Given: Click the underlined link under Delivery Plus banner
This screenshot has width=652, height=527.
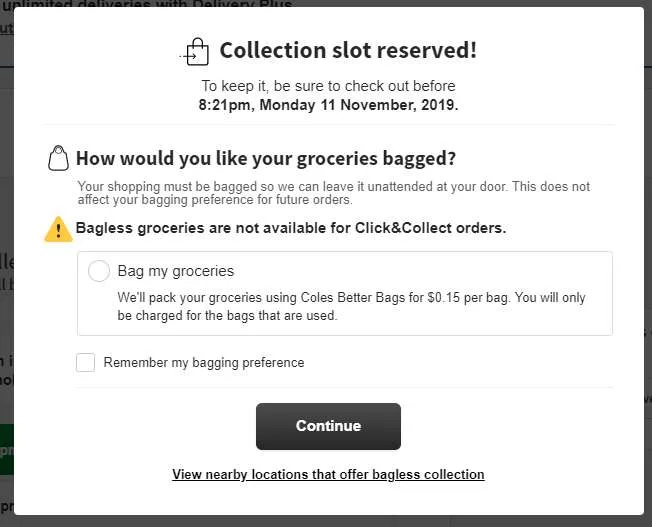Looking at the screenshot, I should [6, 29].
